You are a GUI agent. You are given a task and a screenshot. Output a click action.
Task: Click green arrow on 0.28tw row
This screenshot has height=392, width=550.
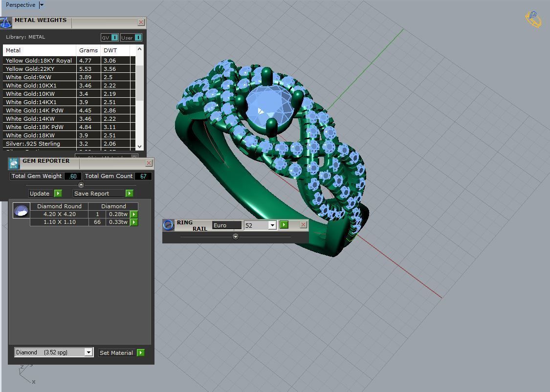click(134, 214)
